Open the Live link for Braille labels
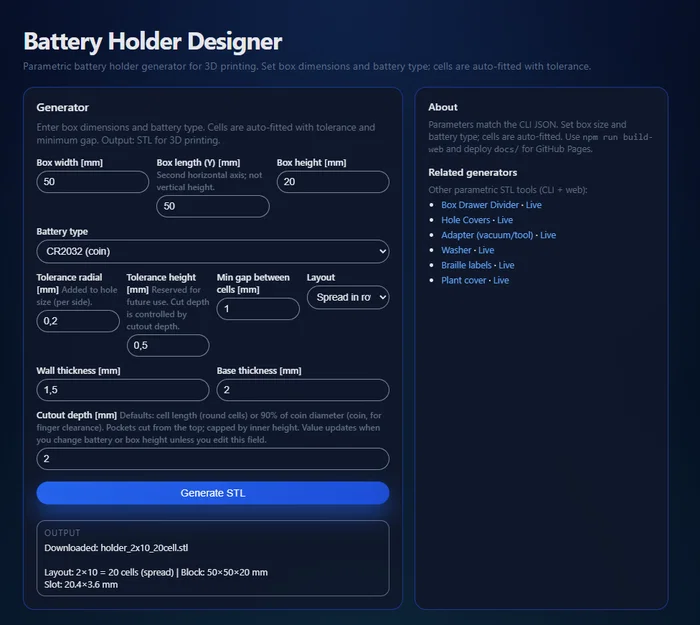The image size is (700, 625). pos(506,265)
